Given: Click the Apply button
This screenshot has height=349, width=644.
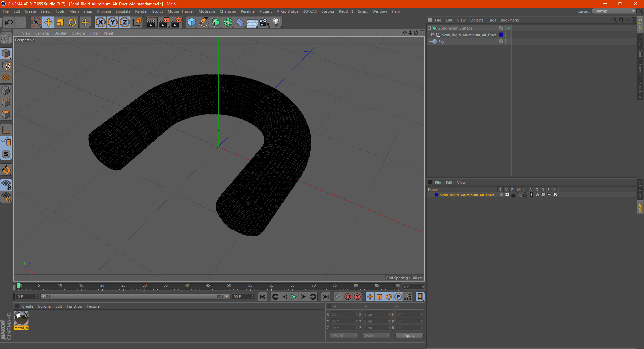Looking at the screenshot, I should (x=409, y=335).
